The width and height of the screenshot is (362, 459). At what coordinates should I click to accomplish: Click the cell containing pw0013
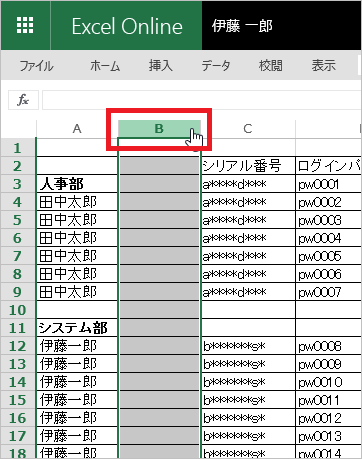click(329, 436)
